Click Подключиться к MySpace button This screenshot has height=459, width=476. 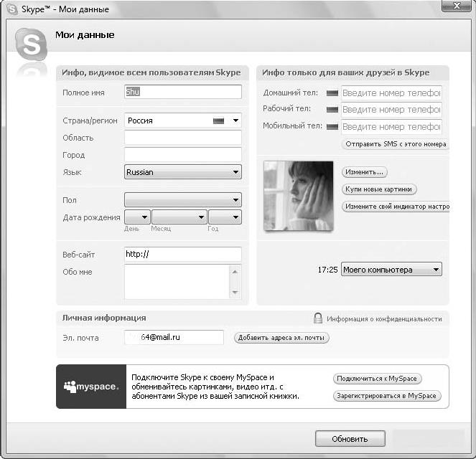point(378,379)
